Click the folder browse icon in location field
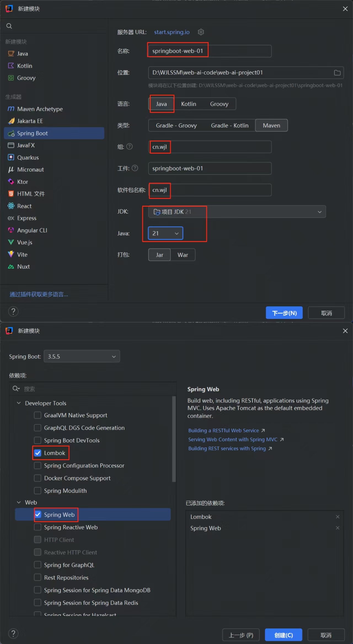Image resolution: width=353 pixels, height=644 pixels. pyautogui.click(x=337, y=73)
